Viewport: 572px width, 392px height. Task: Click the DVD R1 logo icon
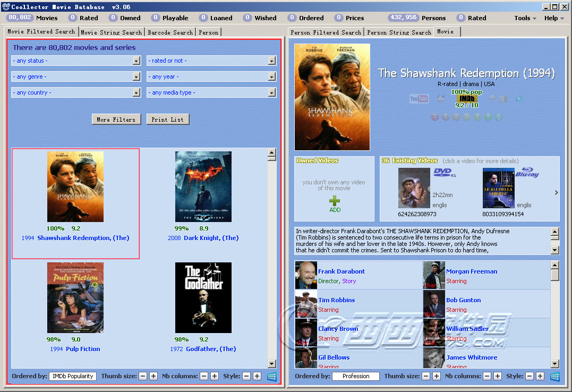click(x=445, y=172)
